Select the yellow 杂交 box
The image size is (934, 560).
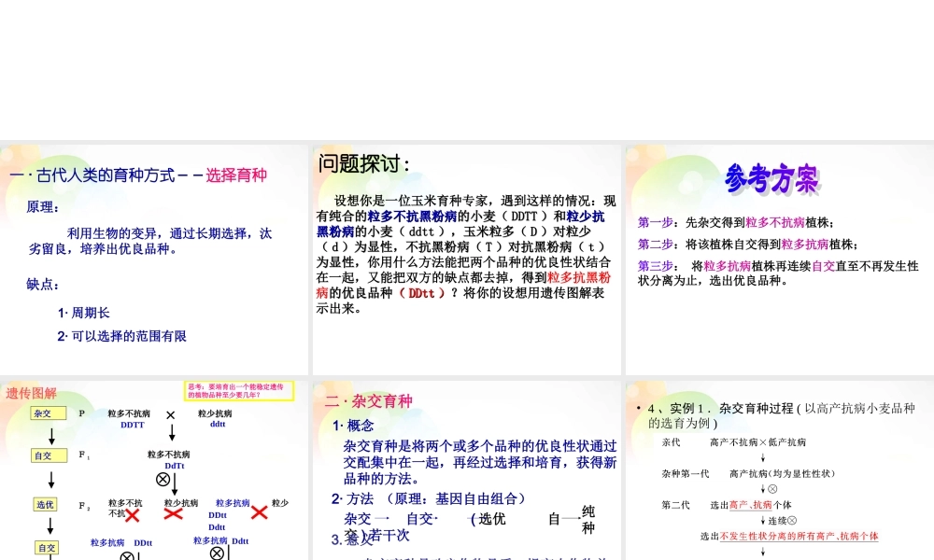coord(49,413)
